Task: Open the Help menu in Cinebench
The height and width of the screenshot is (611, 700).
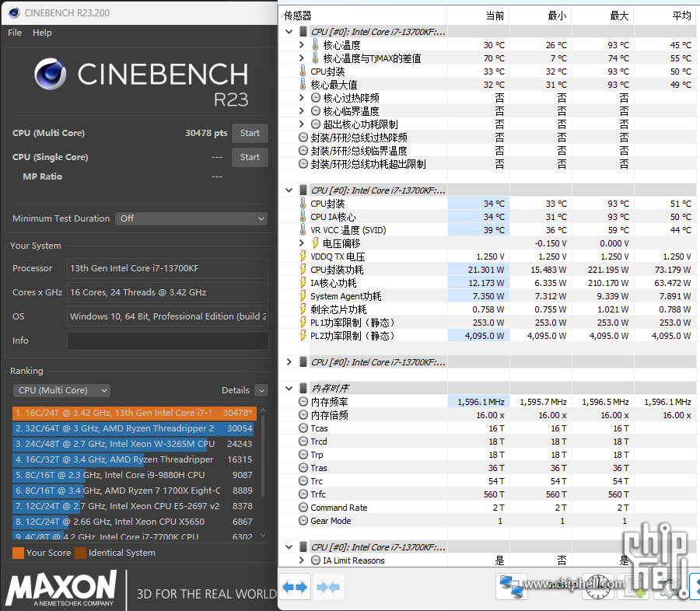Action: pos(42,33)
